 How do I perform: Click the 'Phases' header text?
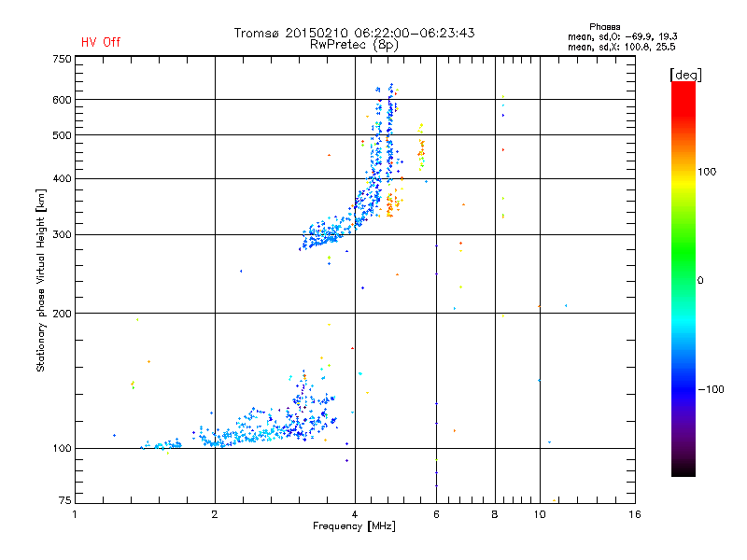pyautogui.click(x=604, y=27)
